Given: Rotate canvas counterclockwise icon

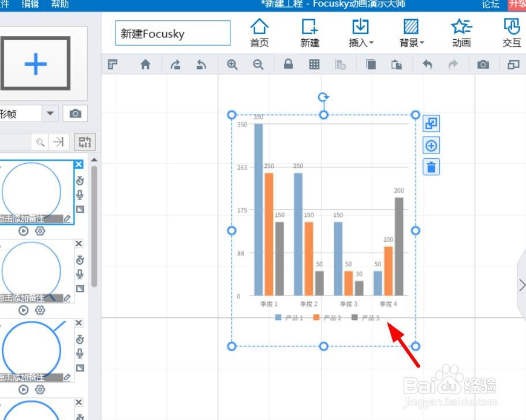Looking at the screenshot, I should (201, 64).
